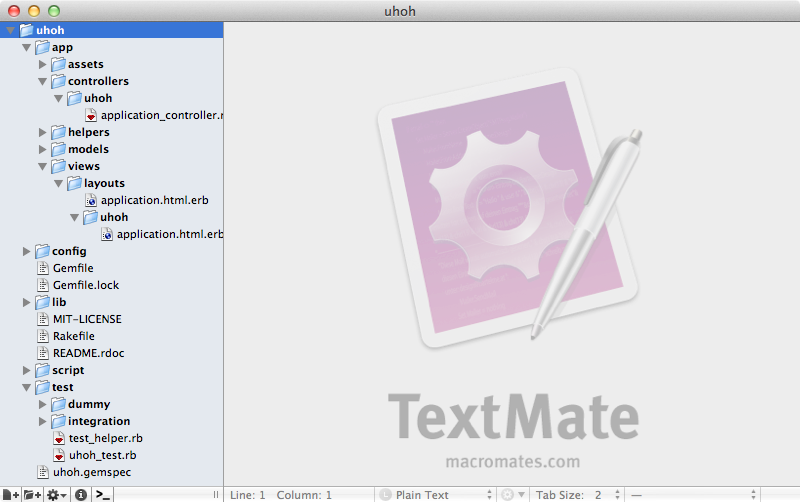This screenshot has width=800, height=502.
Task: Click the folder icon beside assets
Action: 59,64
